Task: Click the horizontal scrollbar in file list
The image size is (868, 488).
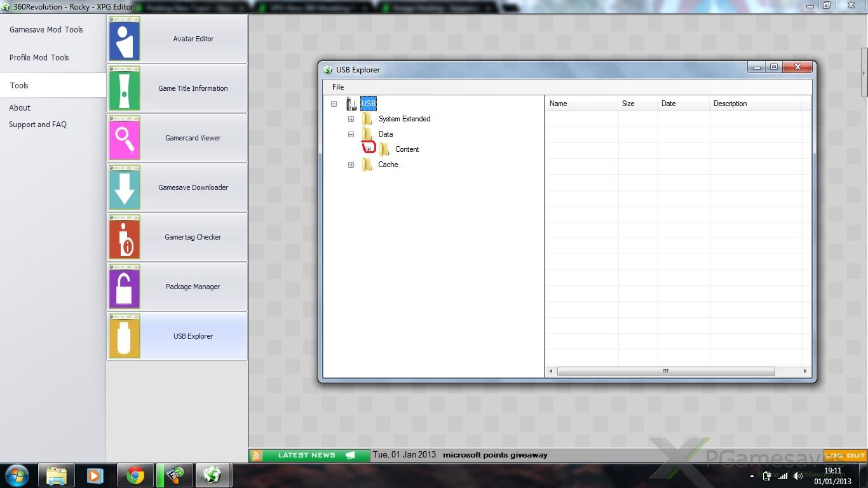Action: (x=665, y=371)
